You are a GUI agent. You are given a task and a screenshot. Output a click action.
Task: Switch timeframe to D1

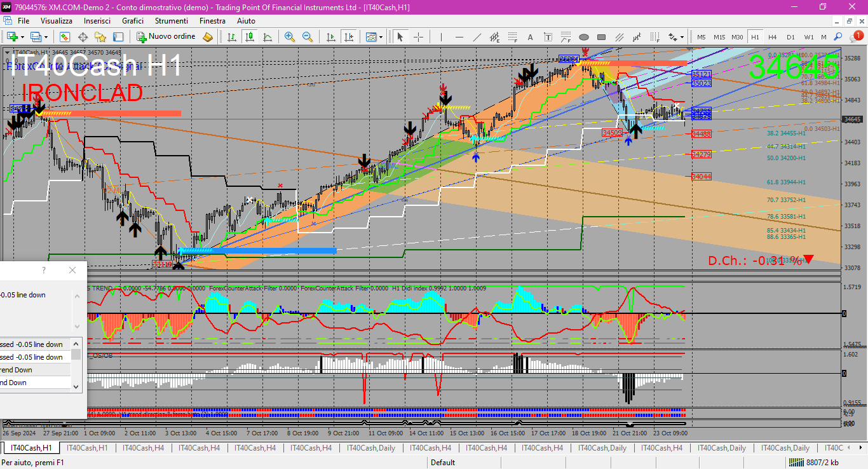click(790, 37)
